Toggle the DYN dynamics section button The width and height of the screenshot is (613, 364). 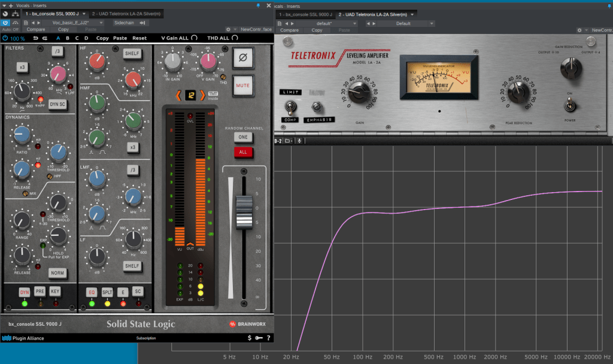(25, 292)
